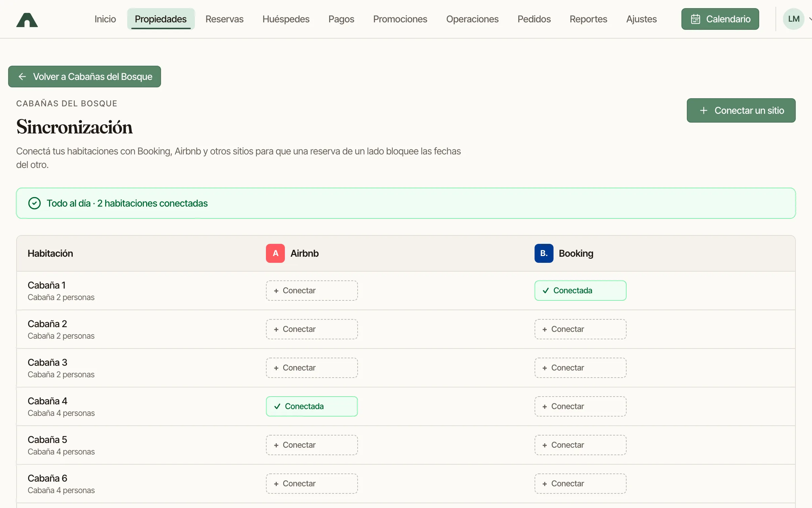Click the CABAÑAS DEL BOSQUE label
Image resolution: width=812 pixels, height=508 pixels.
67,103
